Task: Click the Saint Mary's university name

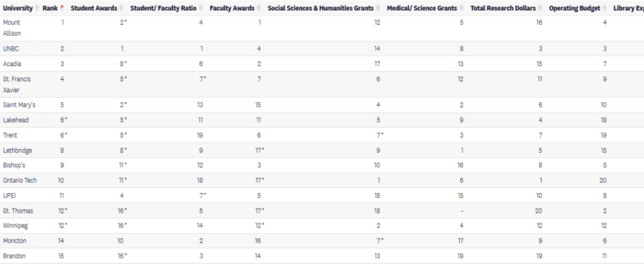Action: (19, 105)
